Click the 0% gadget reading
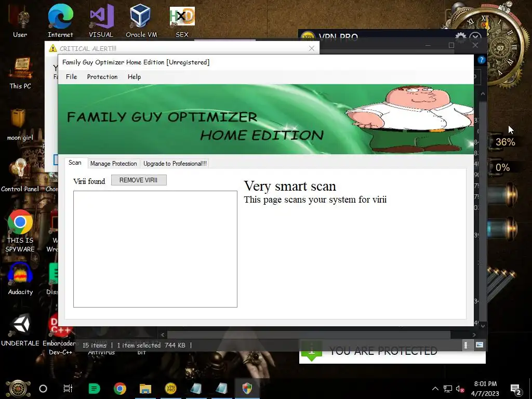Viewport: 532px width, 399px height. pos(502,167)
